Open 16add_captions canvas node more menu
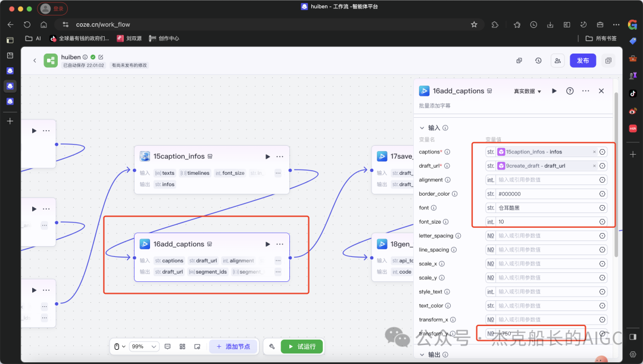643x364 pixels. (x=280, y=244)
